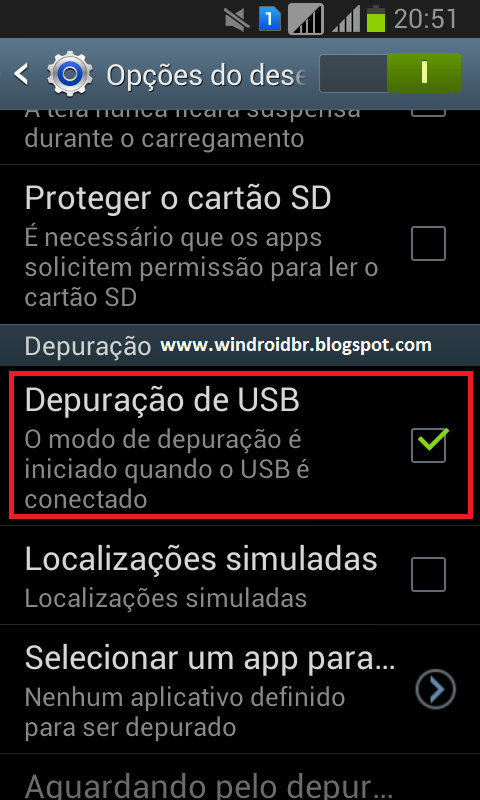The height and width of the screenshot is (800, 480).
Task: Uncheck Depuração de USB checkbox
Action: [428, 445]
